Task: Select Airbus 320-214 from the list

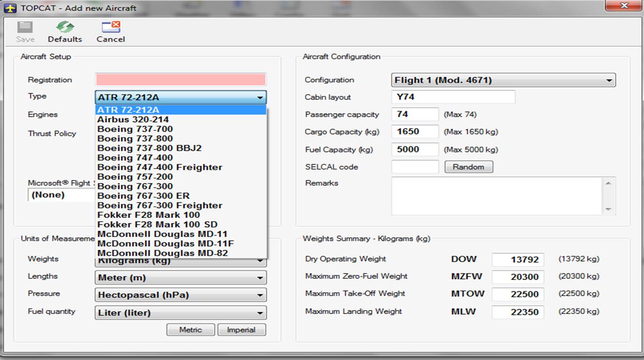Action: click(181, 120)
